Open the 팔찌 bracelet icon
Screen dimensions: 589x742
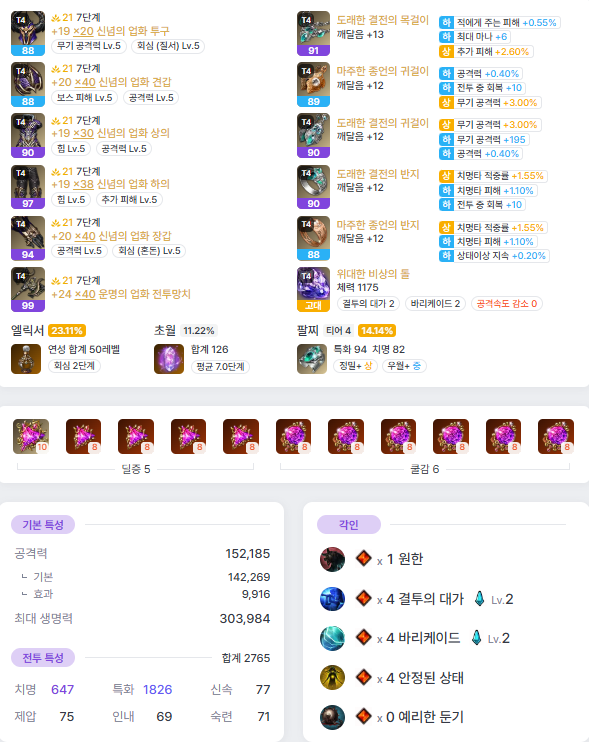point(312,359)
